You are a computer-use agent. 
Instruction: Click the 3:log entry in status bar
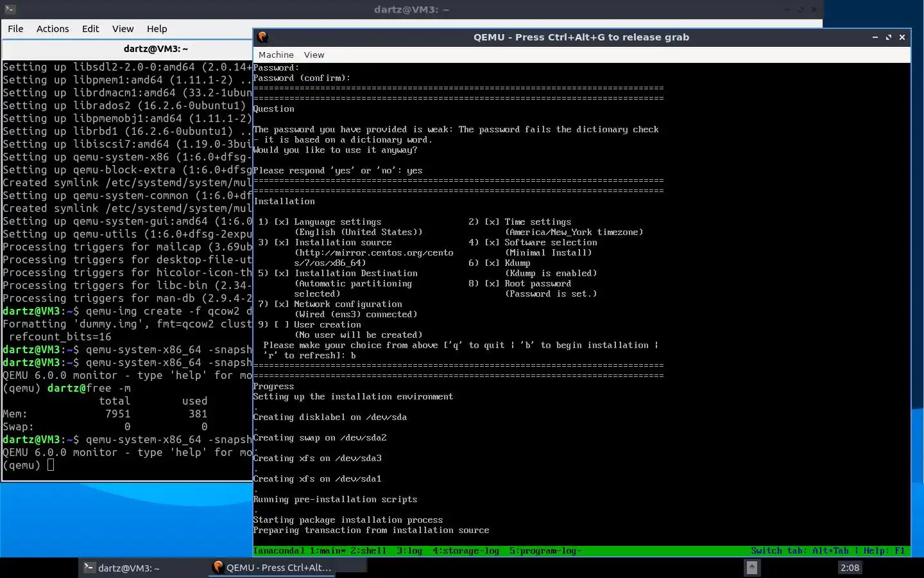tap(409, 551)
